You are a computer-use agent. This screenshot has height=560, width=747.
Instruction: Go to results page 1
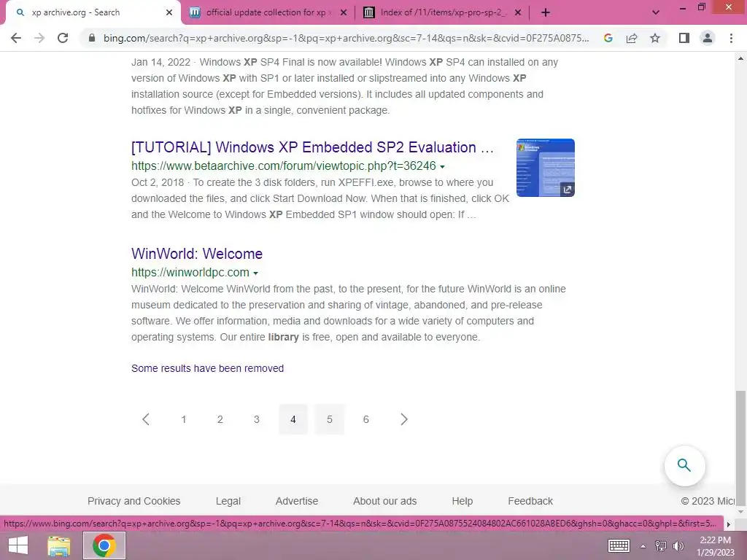pos(183,419)
